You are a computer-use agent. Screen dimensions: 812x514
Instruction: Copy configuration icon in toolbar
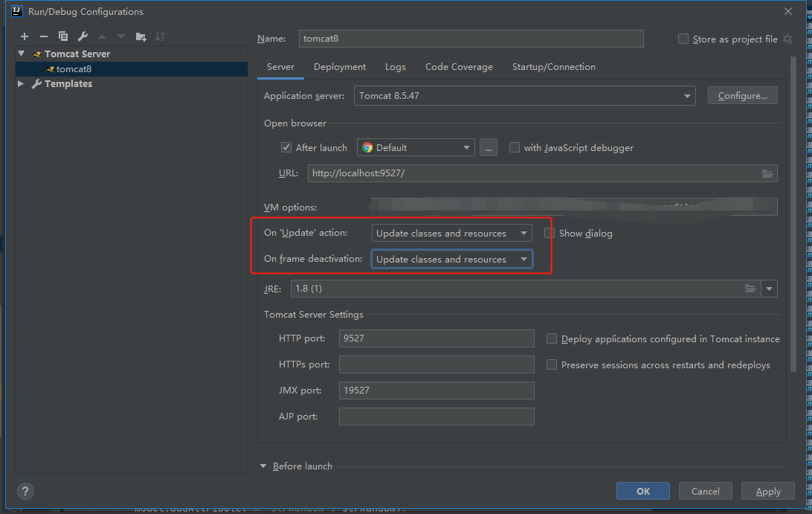[63, 36]
